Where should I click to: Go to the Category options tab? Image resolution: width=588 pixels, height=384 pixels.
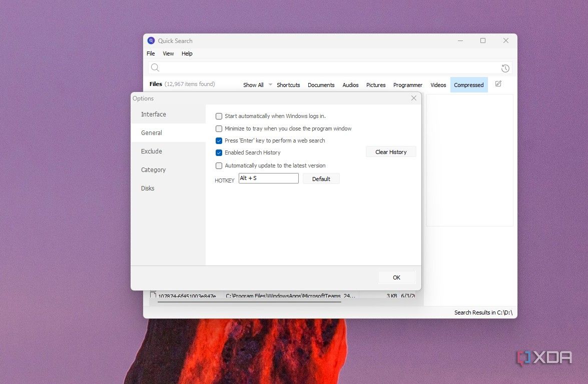pos(168,169)
